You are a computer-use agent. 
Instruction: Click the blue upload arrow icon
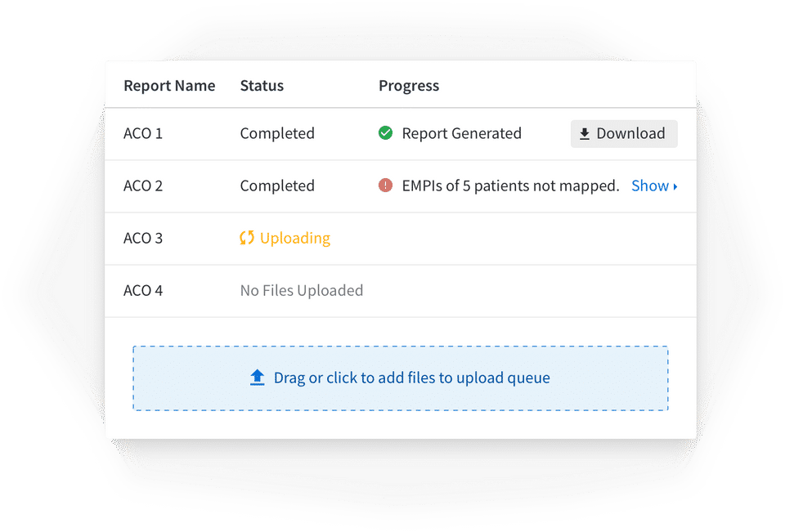[x=258, y=378]
